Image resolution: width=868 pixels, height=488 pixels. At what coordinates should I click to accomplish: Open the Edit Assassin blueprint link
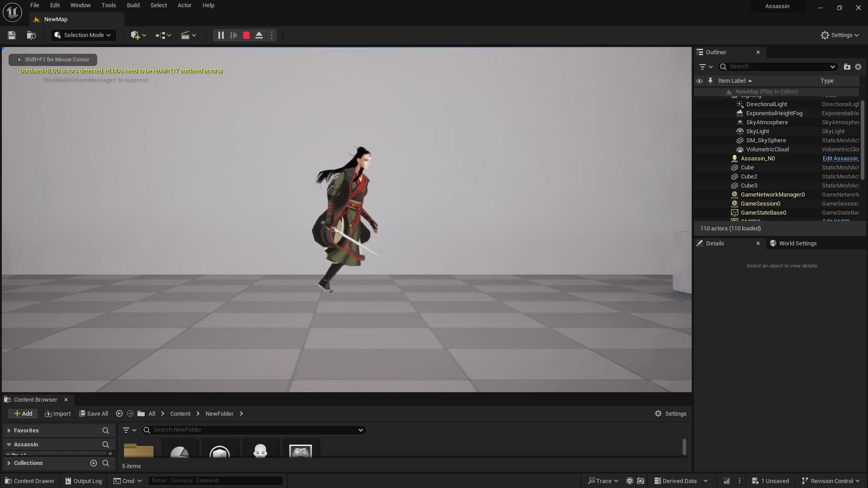coord(840,159)
